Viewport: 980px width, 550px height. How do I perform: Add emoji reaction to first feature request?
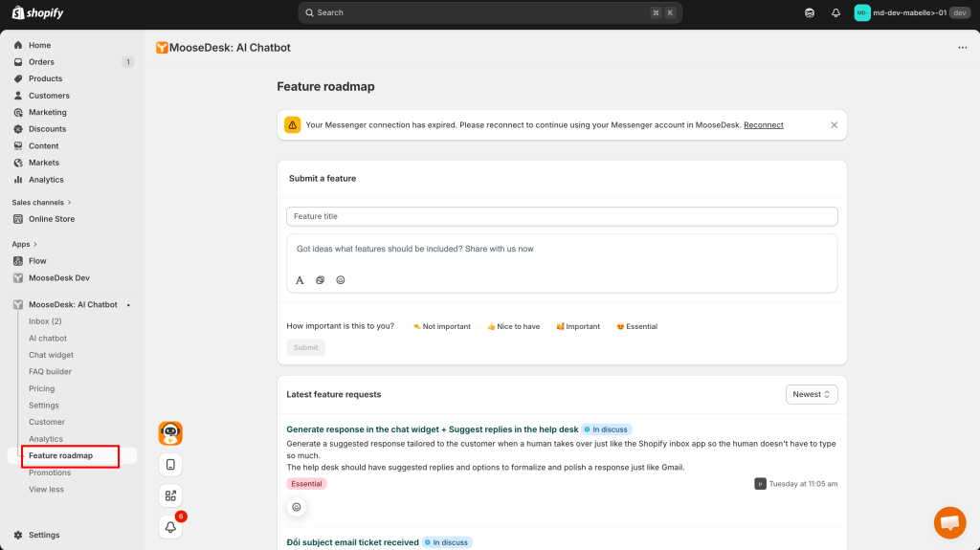click(297, 507)
